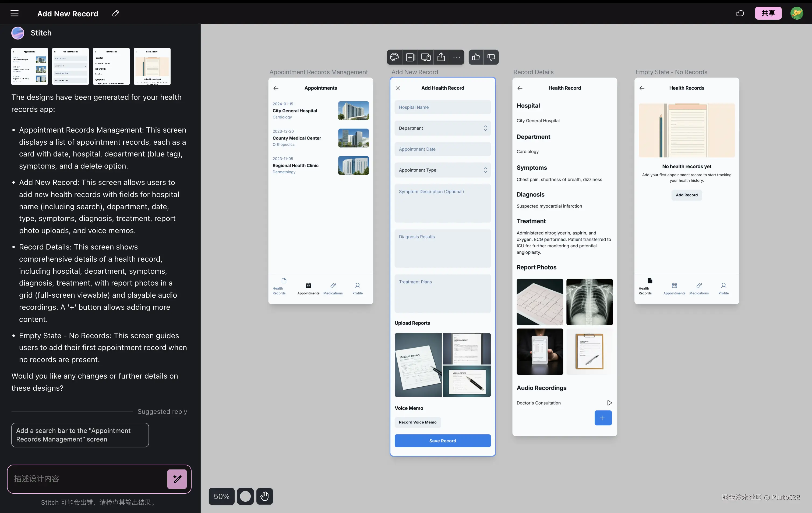
Task: Give thumbs down feedback
Action: click(x=491, y=57)
